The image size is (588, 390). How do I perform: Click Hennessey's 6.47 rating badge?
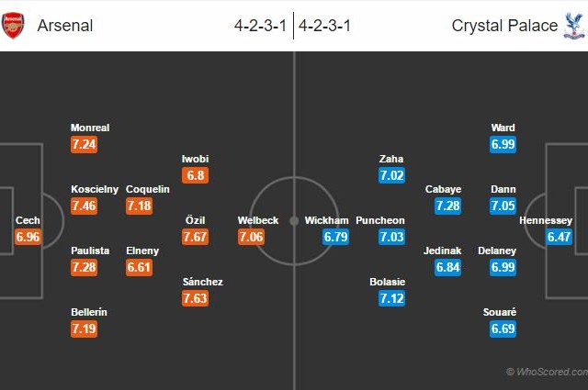(558, 237)
